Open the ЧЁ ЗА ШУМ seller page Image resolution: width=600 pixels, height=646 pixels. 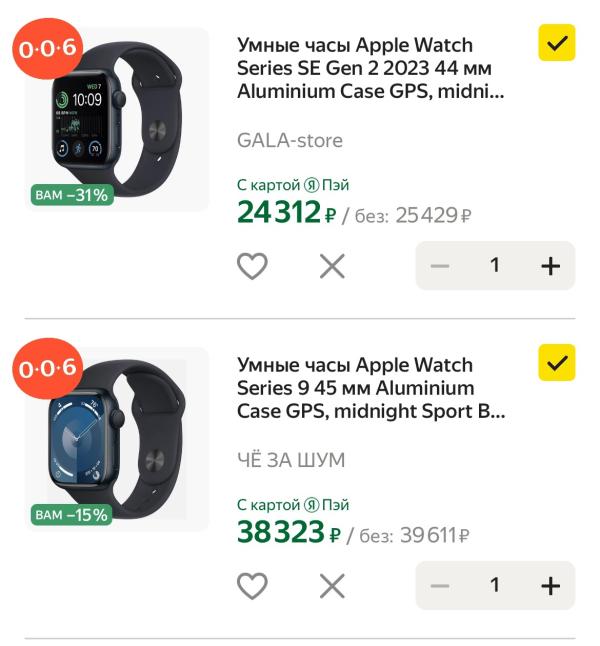[x=291, y=460]
